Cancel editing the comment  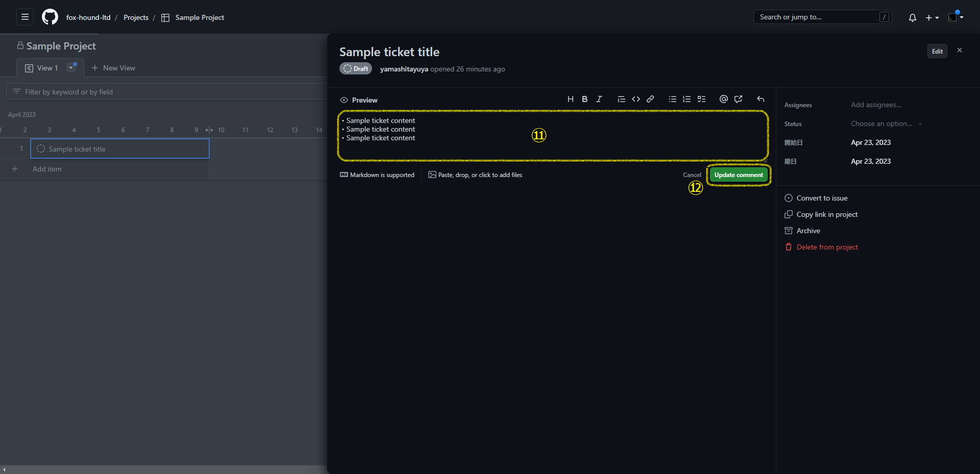[x=692, y=175]
